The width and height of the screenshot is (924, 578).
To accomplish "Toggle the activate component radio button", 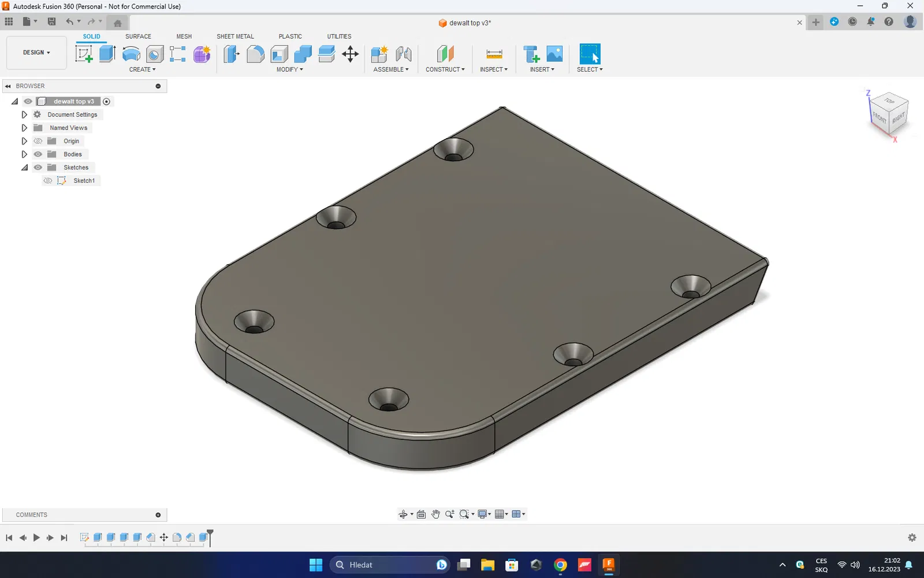I will pos(106,102).
